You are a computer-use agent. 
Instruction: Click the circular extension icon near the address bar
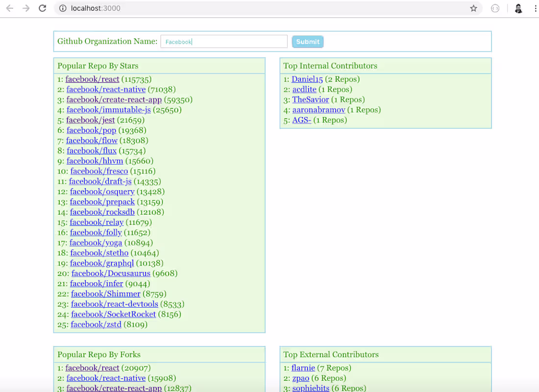[495, 8]
